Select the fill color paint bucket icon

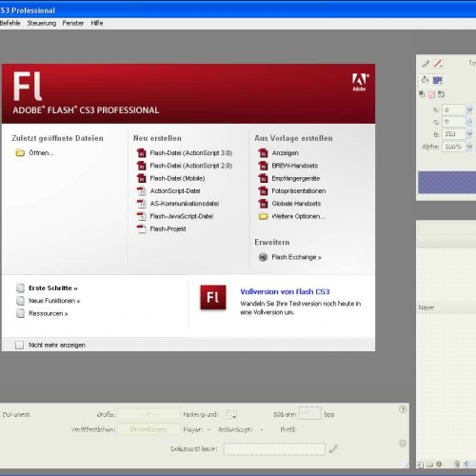point(426,80)
